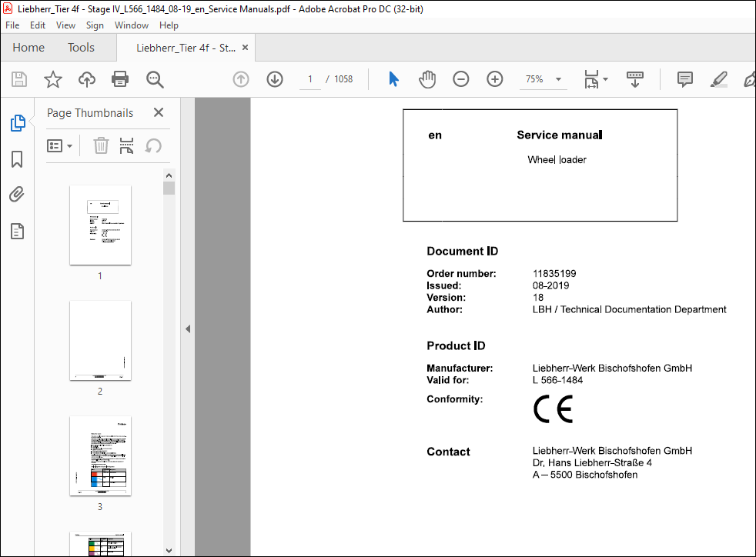Screen dimensions: 756x557
Task: Zoom in with plus button
Action: click(x=495, y=79)
